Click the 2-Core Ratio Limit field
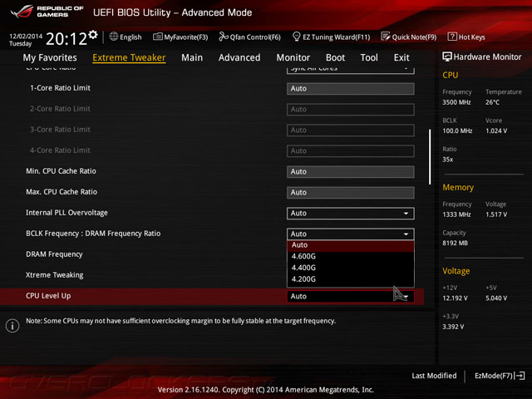 click(351, 109)
